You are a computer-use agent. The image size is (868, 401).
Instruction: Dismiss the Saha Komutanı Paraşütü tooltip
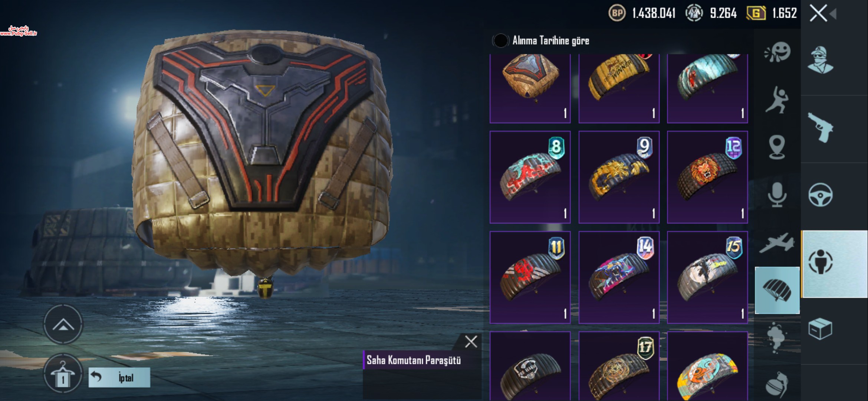point(471,342)
